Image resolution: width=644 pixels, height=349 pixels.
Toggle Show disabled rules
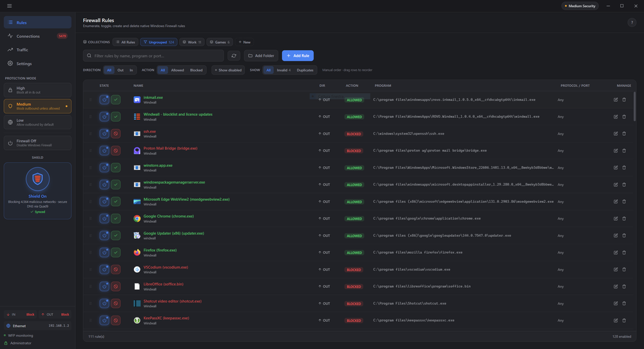coord(228,70)
